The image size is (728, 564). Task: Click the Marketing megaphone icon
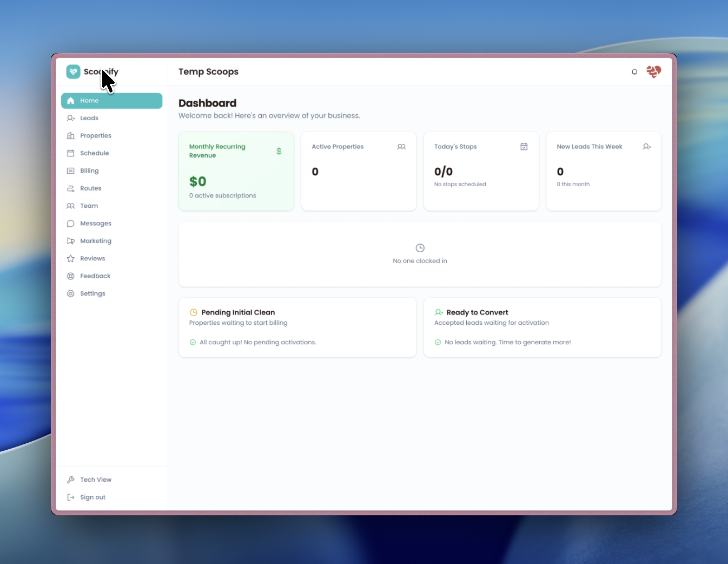coord(71,240)
